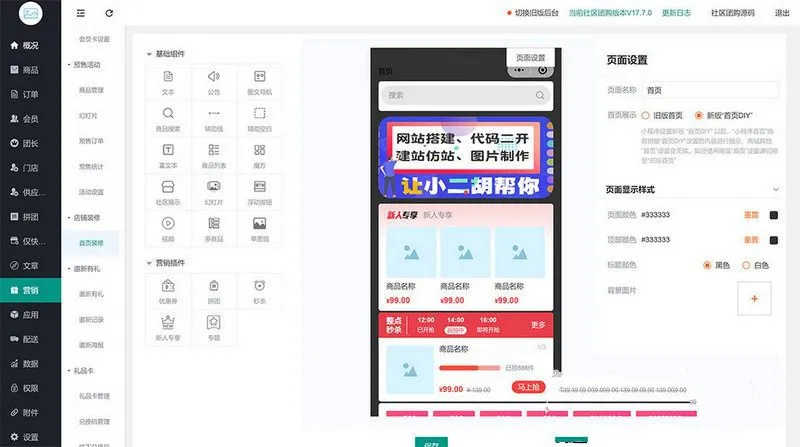This screenshot has width=800, height=447.
Task: Add the 单图组 single image component
Action: pos(260,230)
